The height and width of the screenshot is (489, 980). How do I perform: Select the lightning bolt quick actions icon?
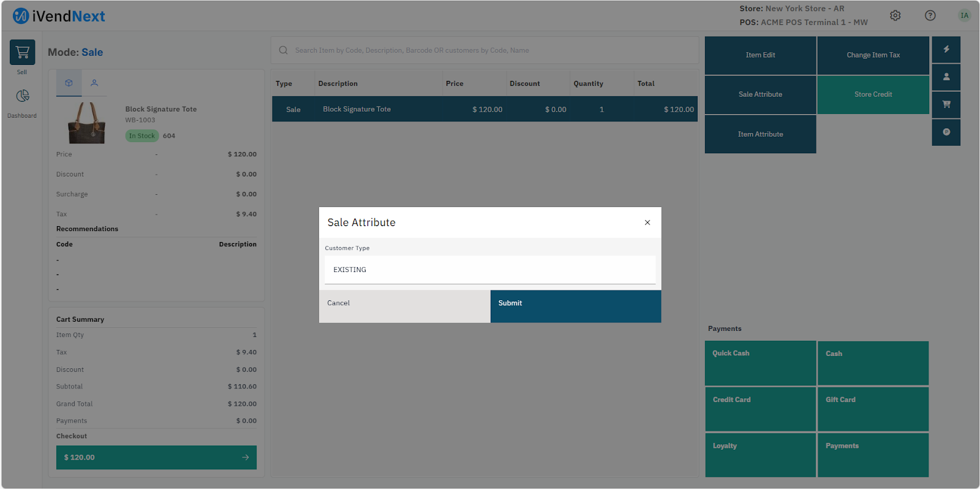(x=946, y=50)
